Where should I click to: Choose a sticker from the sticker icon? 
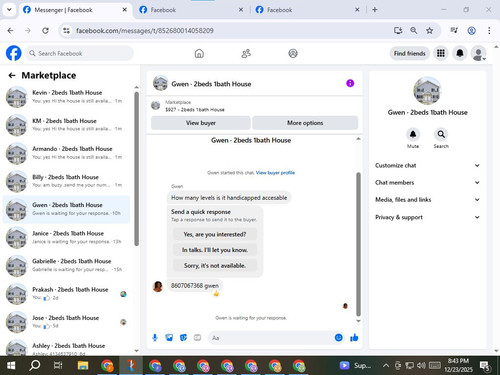[x=183, y=338]
